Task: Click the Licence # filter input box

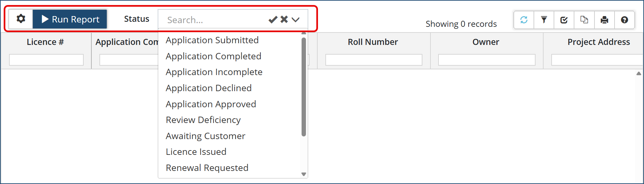Action: tap(46, 60)
